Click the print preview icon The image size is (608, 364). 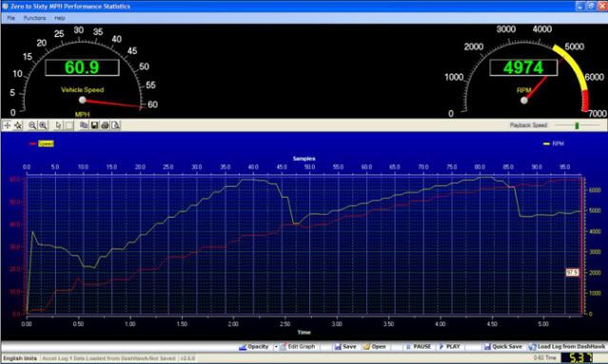tap(115, 125)
